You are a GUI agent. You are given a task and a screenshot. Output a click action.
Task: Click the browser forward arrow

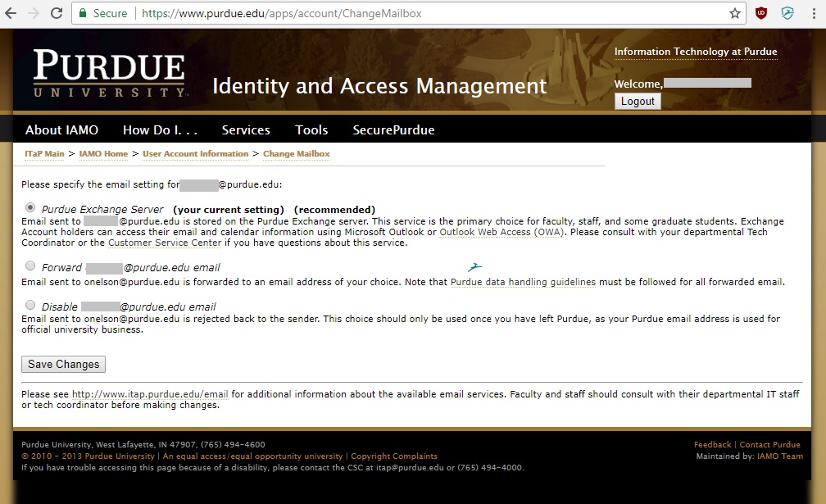tap(34, 13)
